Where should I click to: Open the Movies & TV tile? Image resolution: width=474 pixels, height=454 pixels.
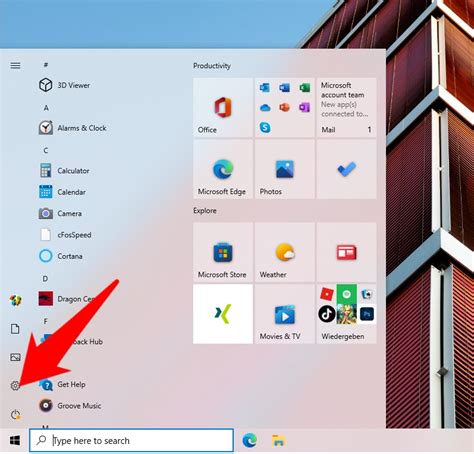285,314
